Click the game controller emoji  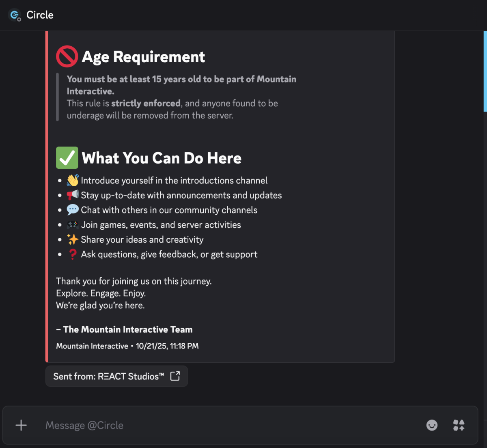[x=73, y=225]
